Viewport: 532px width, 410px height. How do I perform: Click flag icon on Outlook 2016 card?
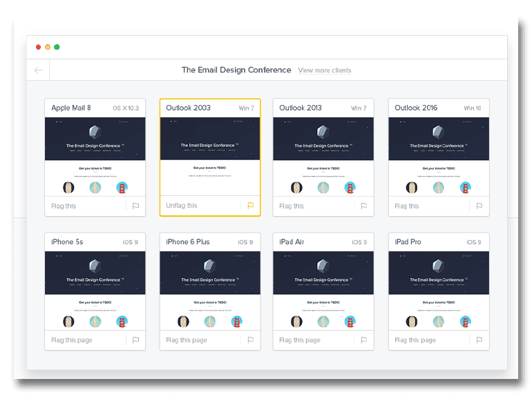[479, 206]
